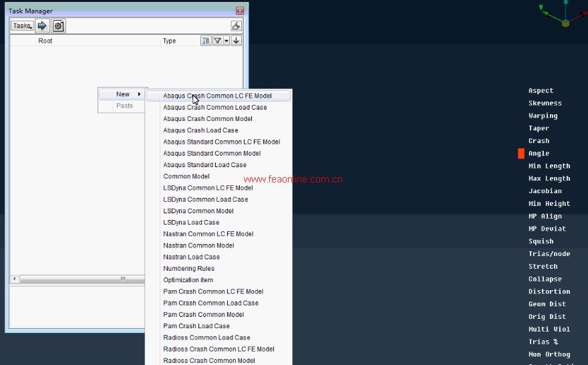Open the Tasks dropdown button
This screenshot has height=365, width=588.
(x=22, y=26)
